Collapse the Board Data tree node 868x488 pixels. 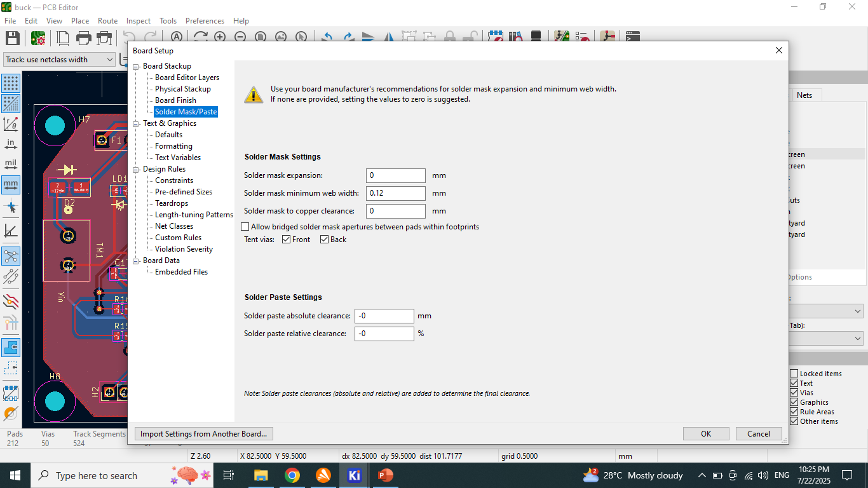point(136,261)
